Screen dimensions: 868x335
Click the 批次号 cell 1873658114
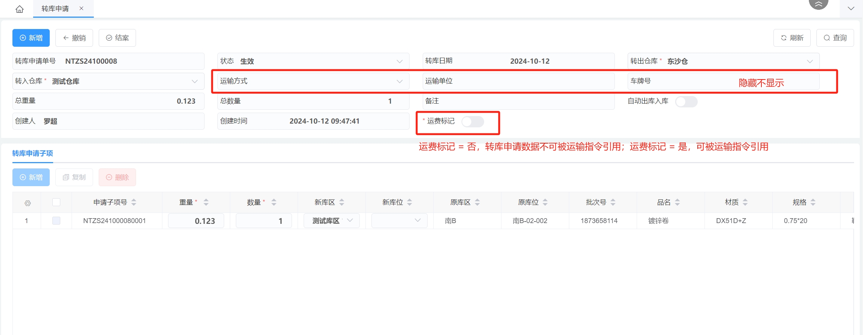(x=599, y=221)
